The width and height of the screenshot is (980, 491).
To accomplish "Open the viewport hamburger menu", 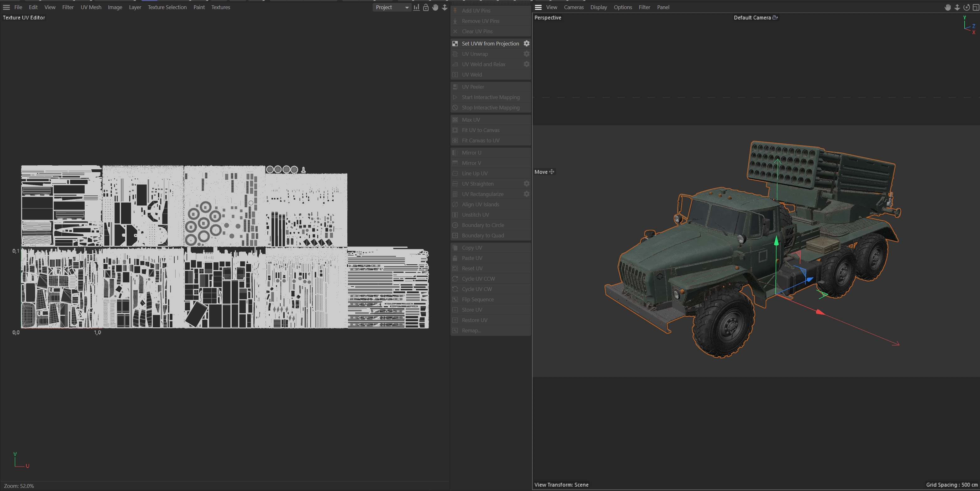I will pos(538,7).
